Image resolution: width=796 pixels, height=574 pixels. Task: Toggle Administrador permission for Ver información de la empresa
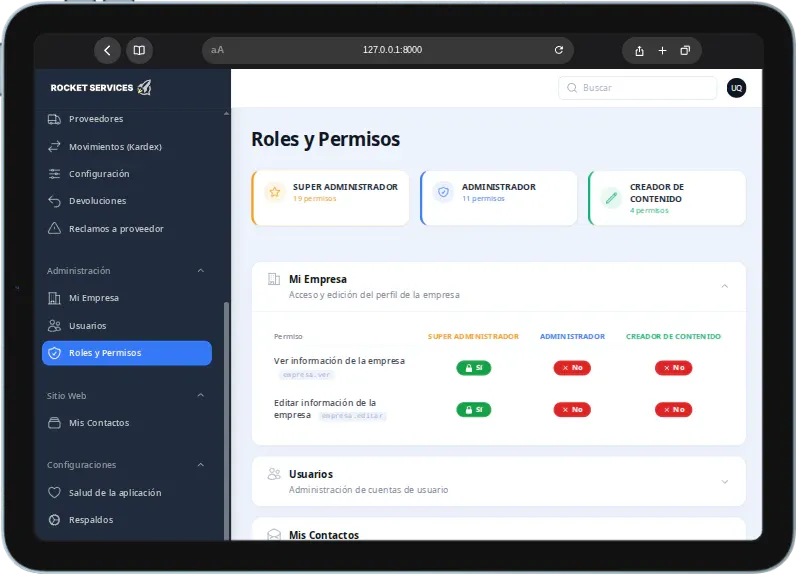(x=572, y=367)
